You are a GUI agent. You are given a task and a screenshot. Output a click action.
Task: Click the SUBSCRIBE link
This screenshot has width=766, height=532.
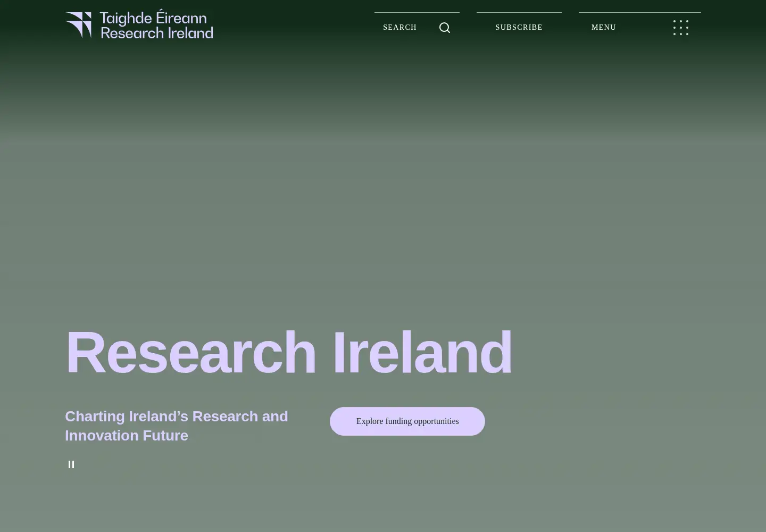click(x=519, y=28)
